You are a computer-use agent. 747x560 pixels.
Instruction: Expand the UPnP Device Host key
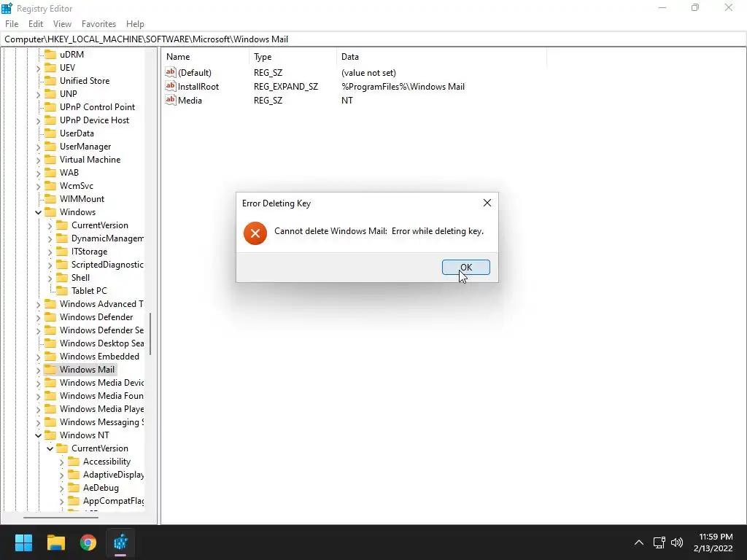38,121
